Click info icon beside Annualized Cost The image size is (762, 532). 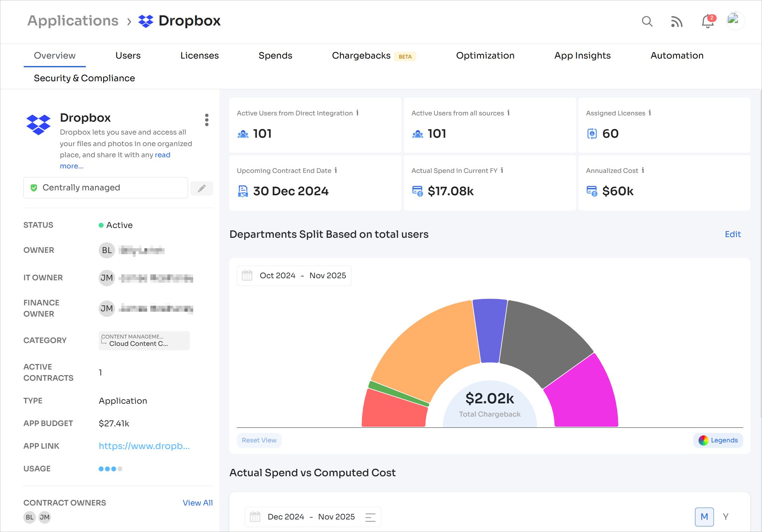[x=643, y=170]
